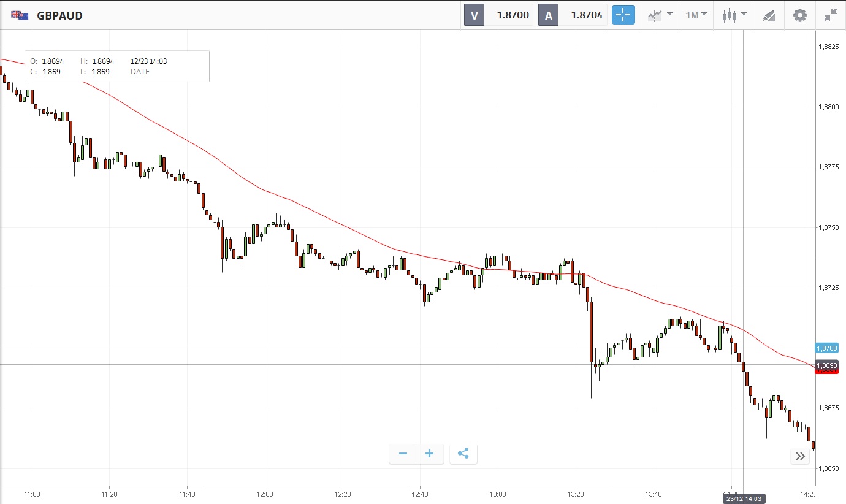
Task: Open the 1M timeframe dropdown
Action: pos(696,15)
